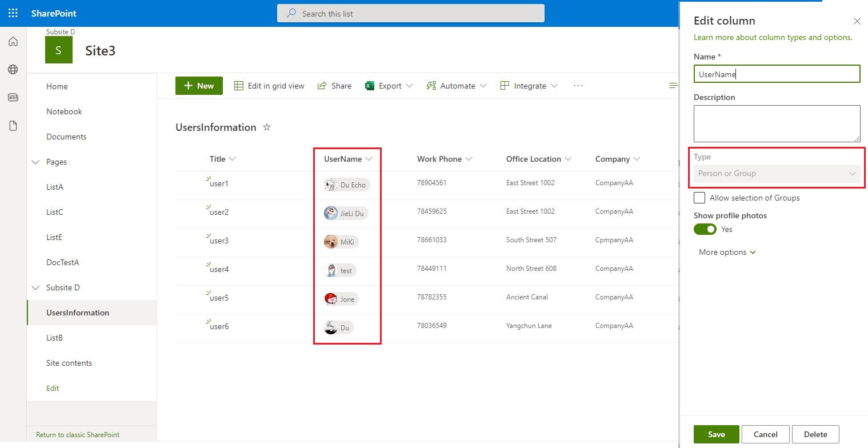Click Edit in grid view
This screenshot has width=868, height=448.
(270, 86)
